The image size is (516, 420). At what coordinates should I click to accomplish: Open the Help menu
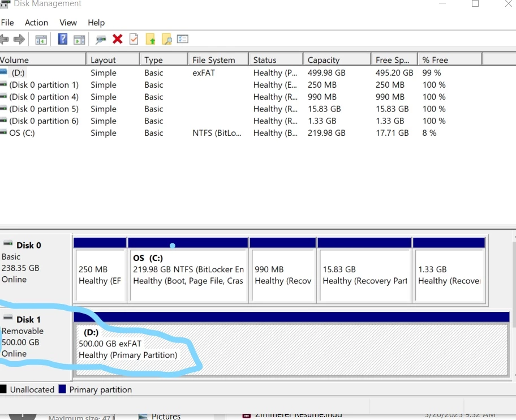pyautogui.click(x=96, y=23)
